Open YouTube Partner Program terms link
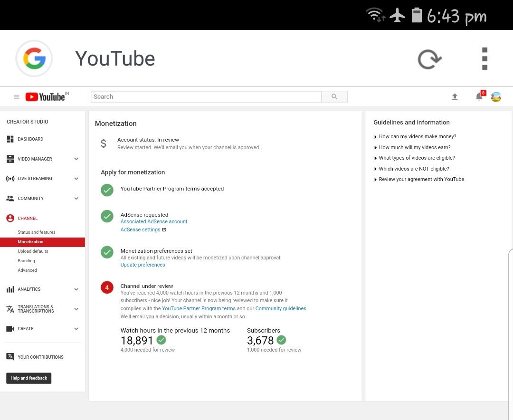The width and height of the screenshot is (513, 420). [x=199, y=308]
